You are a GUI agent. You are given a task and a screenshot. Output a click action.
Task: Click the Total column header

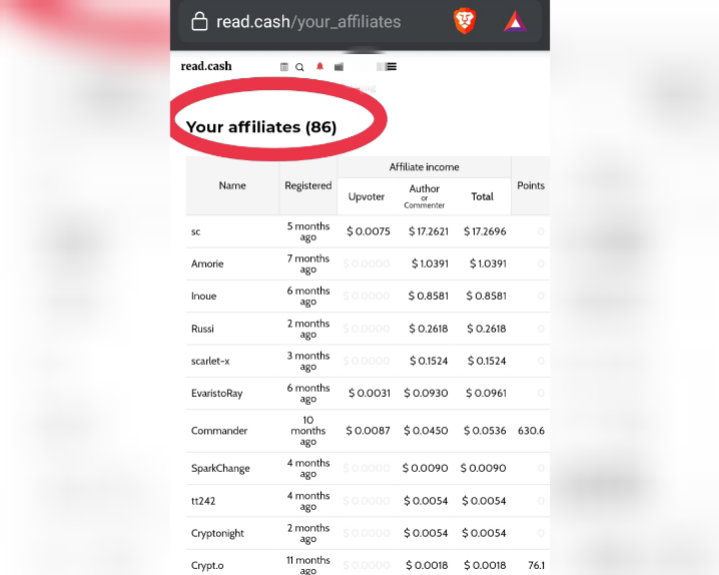pyautogui.click(x=482, y=197)
